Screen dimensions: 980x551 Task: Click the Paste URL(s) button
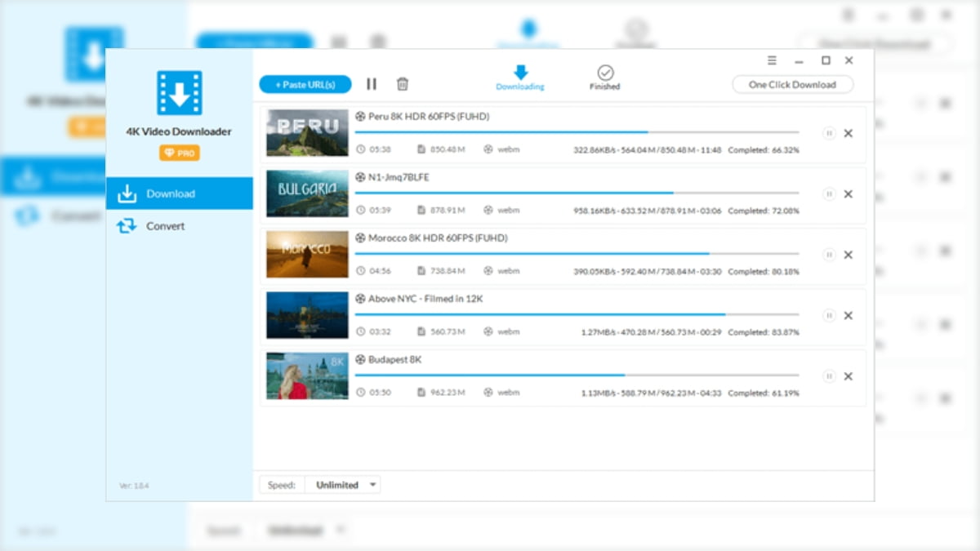click(x=305, y=83)
